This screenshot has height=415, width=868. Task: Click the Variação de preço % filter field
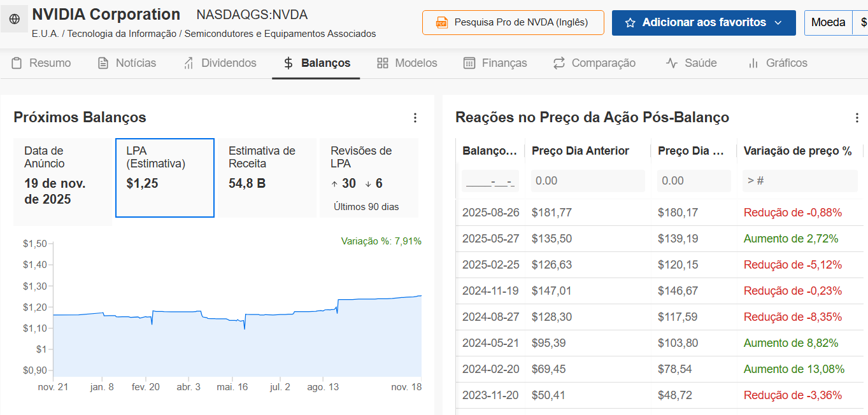[x=799, y=181]
